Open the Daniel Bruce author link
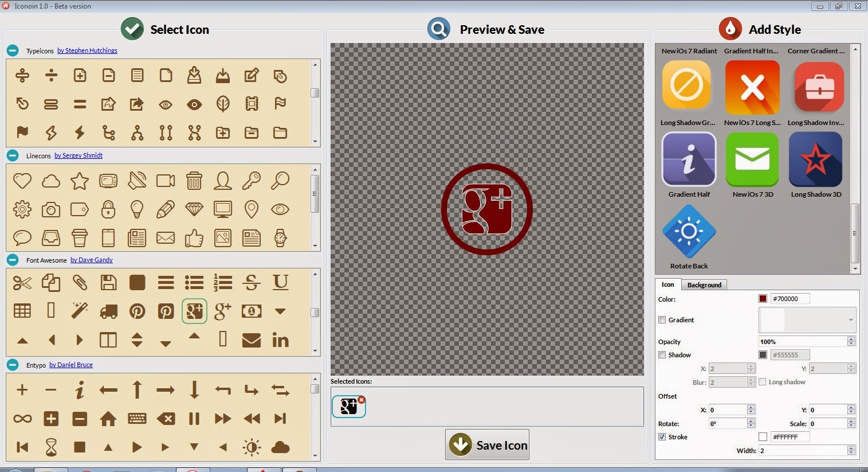 tap(71, 365)
